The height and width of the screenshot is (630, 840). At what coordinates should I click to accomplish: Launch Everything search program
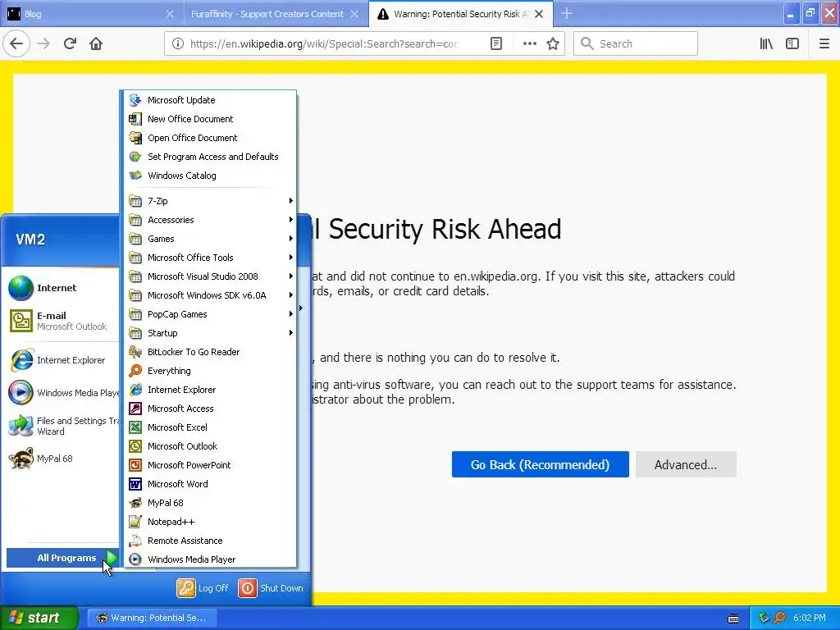(210, 371)
